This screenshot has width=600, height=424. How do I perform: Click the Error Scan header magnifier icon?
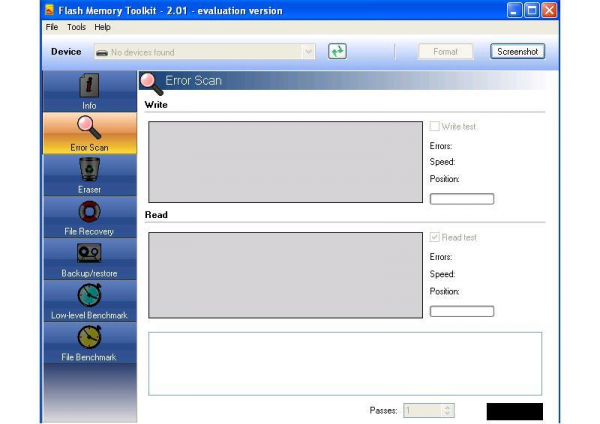[152, 83]
